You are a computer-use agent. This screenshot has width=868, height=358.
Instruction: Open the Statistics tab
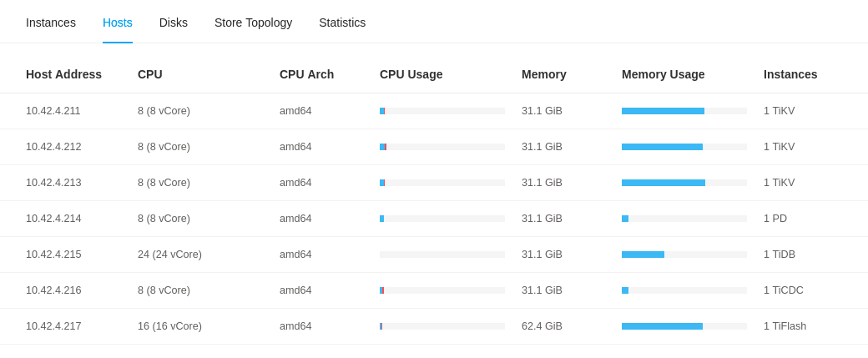pos(342,23)
